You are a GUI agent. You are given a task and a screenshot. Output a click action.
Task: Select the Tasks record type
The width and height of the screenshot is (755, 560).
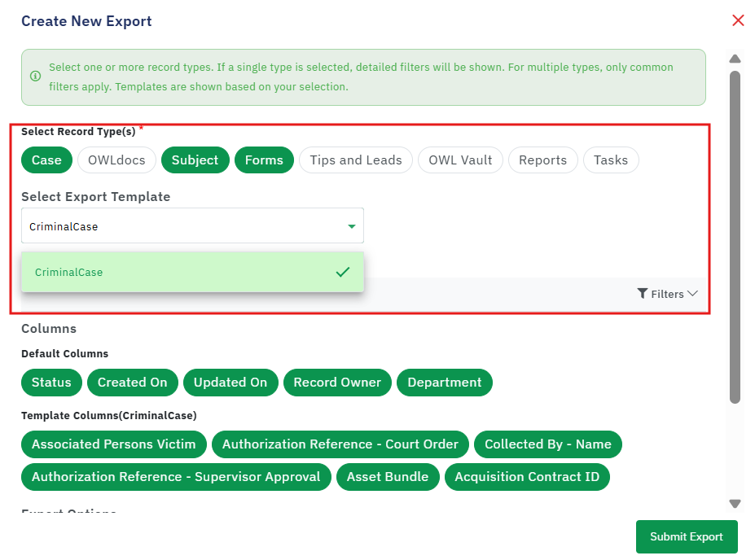point(611,160)
